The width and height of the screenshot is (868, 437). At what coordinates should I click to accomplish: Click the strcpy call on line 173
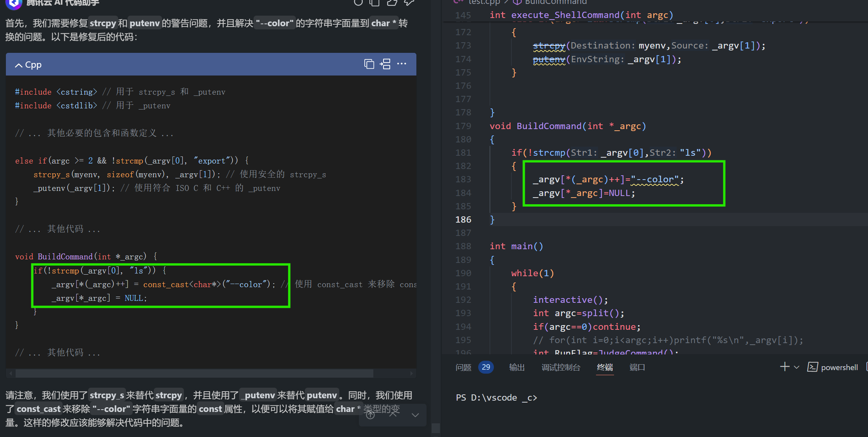549,46
